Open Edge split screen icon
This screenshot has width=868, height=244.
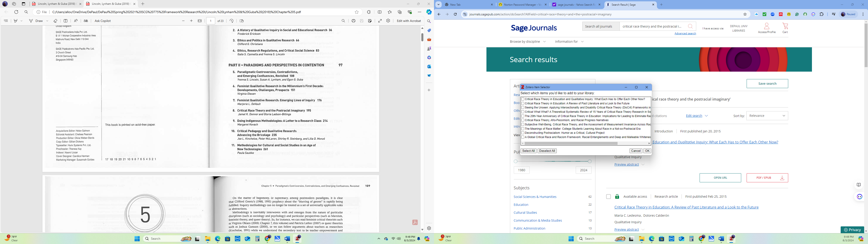(380, 12)
